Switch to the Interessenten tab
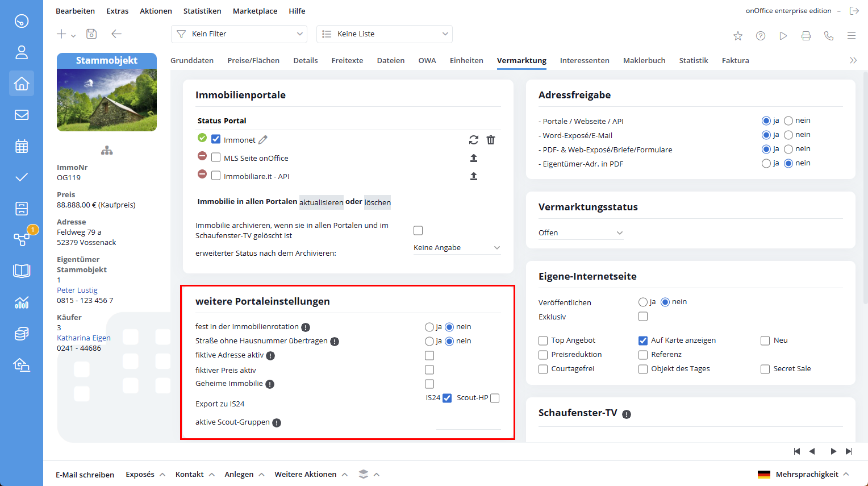The width and height of the screenshot is (868, 486). coord(585,60)
